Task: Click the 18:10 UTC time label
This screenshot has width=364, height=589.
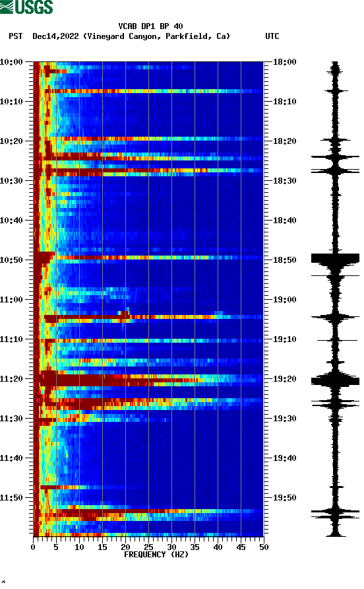Action: click(x=284, y=102)
